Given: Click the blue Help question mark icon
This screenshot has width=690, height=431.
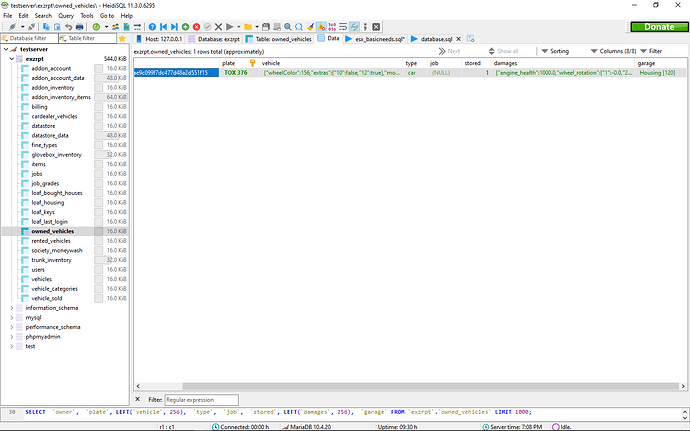Looking at the screenshot, I should pos(152,26).
